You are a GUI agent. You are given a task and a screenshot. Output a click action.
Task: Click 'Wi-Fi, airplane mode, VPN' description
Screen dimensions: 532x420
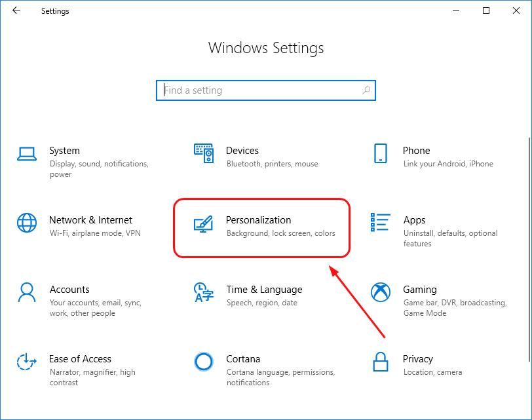[x=95, y=233]
